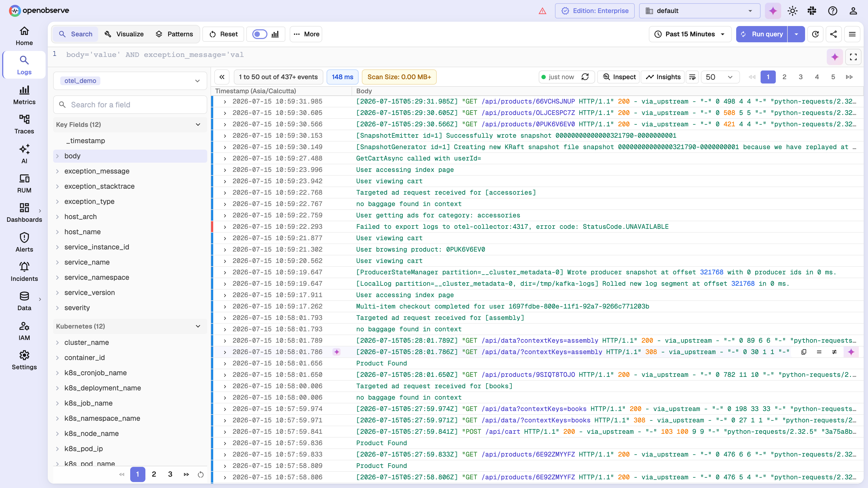Click the Reset button

pos(223,34)
